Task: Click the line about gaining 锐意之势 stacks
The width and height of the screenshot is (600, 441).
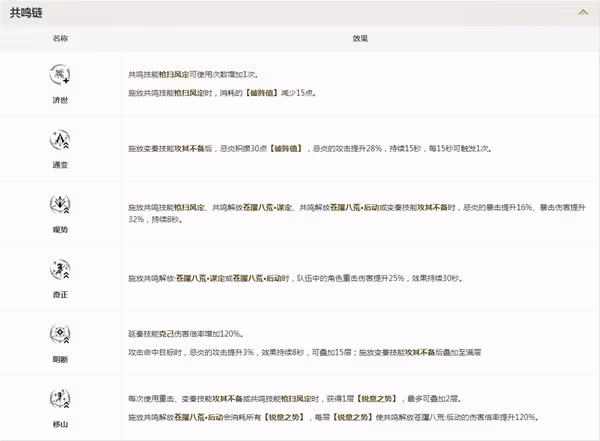Action: tap(295, 399)
